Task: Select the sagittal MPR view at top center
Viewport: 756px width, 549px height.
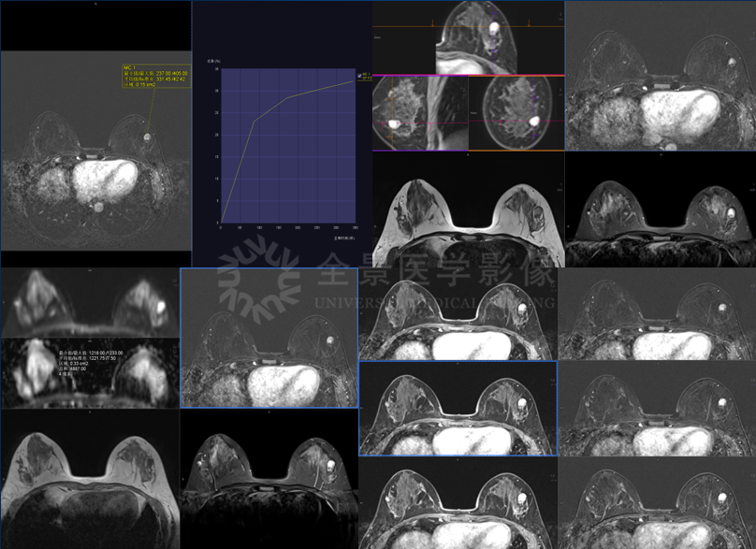Action: tap(476, 37)
